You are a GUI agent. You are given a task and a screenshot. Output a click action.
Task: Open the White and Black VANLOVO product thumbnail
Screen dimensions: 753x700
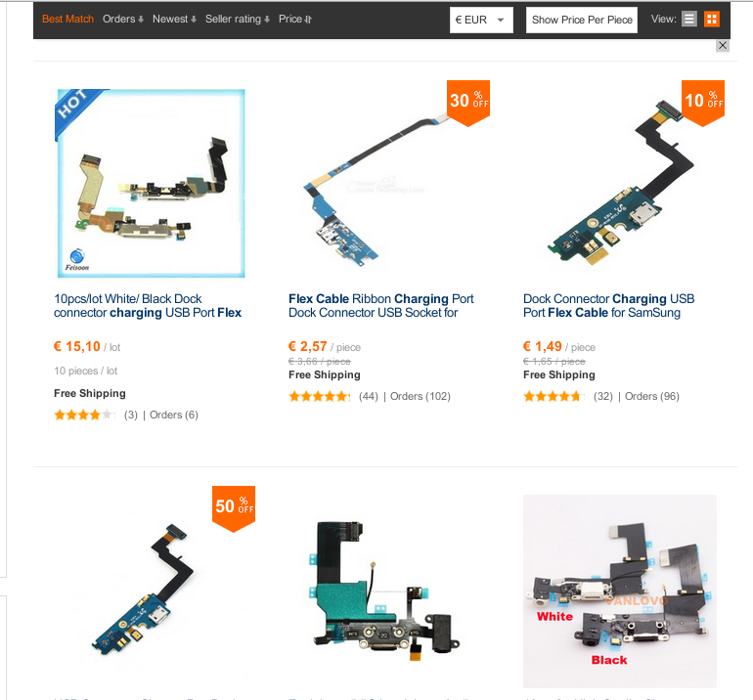(x=620, y=591)
